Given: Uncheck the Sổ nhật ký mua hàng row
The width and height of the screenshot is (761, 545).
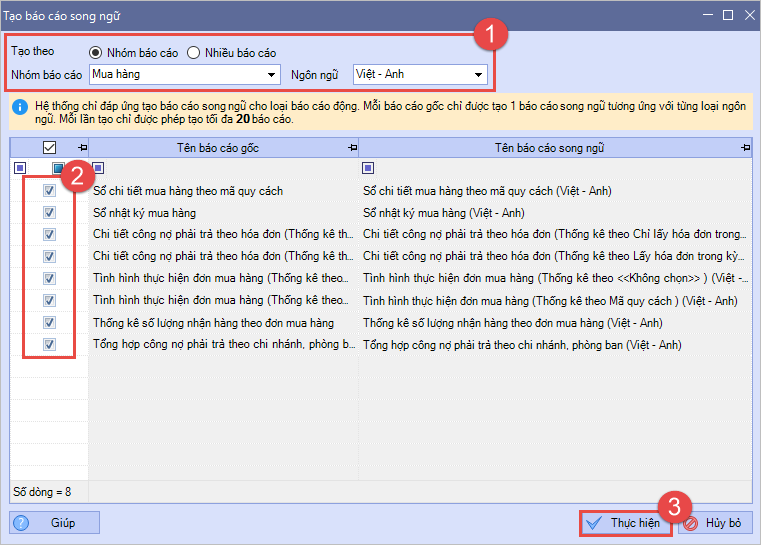Looking at the screenshot, I should click(x=49, y=212).
